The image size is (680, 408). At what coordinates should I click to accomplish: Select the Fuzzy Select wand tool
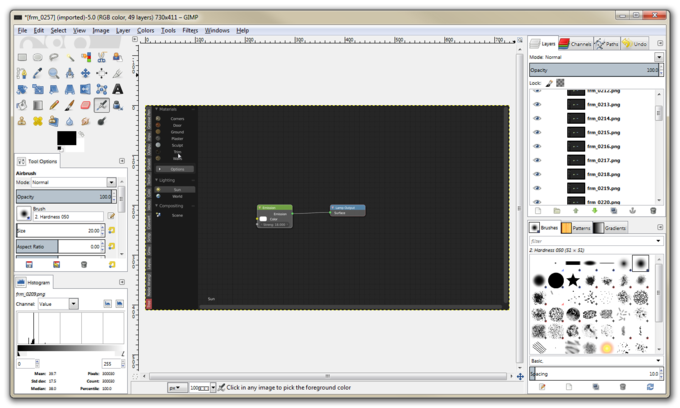70,57
